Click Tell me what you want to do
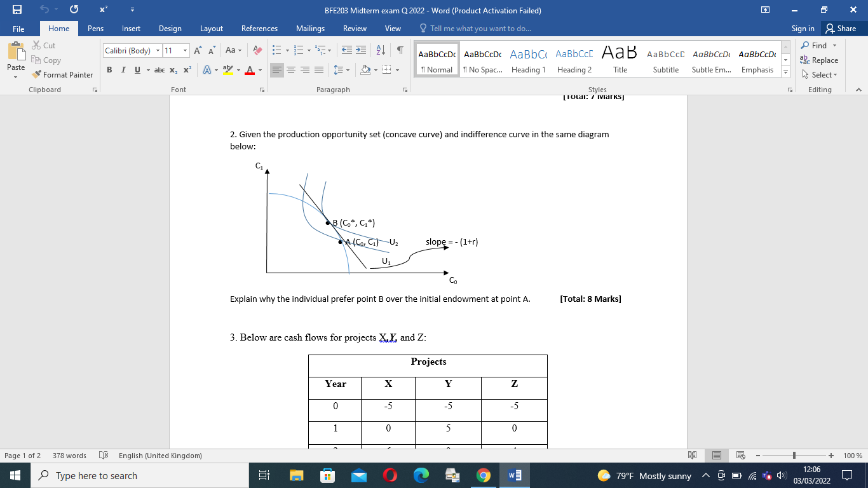 coord(475,29)
